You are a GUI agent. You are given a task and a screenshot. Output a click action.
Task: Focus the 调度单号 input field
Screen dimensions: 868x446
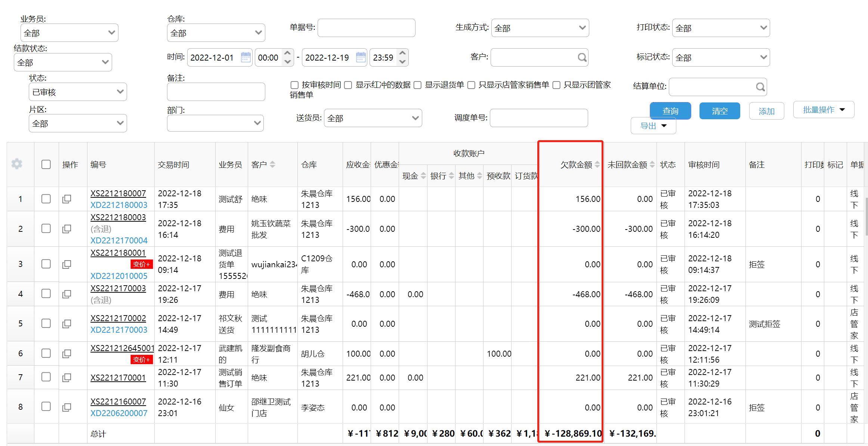coord(539,118)
